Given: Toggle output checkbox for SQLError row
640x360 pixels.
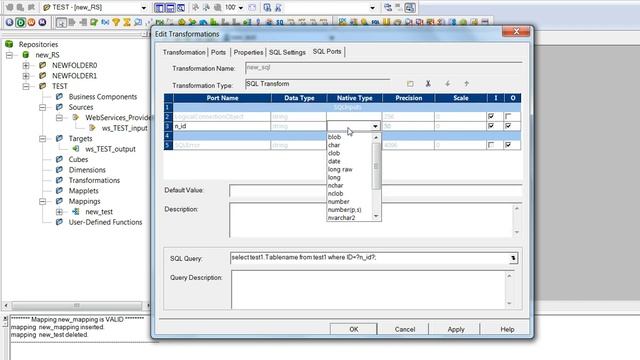Looking at the screenshot, I should click(x=508, y=145).
